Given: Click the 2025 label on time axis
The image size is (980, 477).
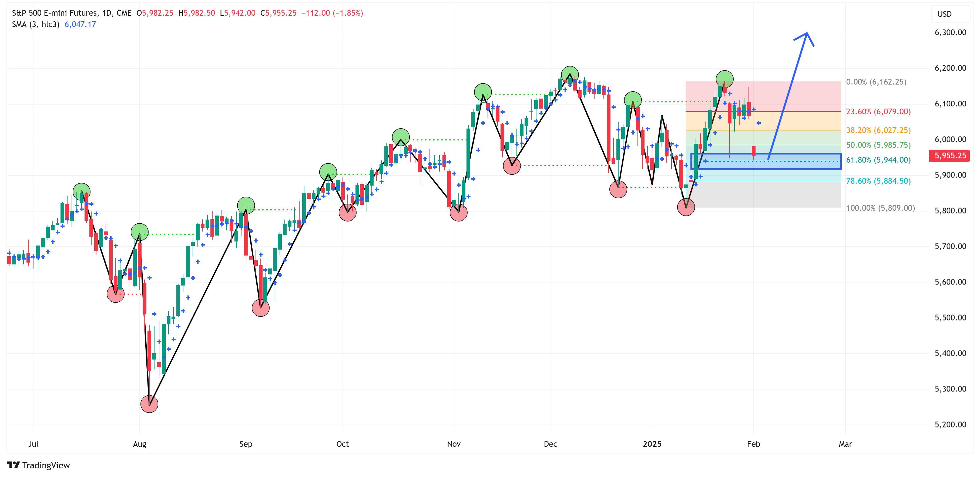Looking at the screenshot, I should [652, 444].
